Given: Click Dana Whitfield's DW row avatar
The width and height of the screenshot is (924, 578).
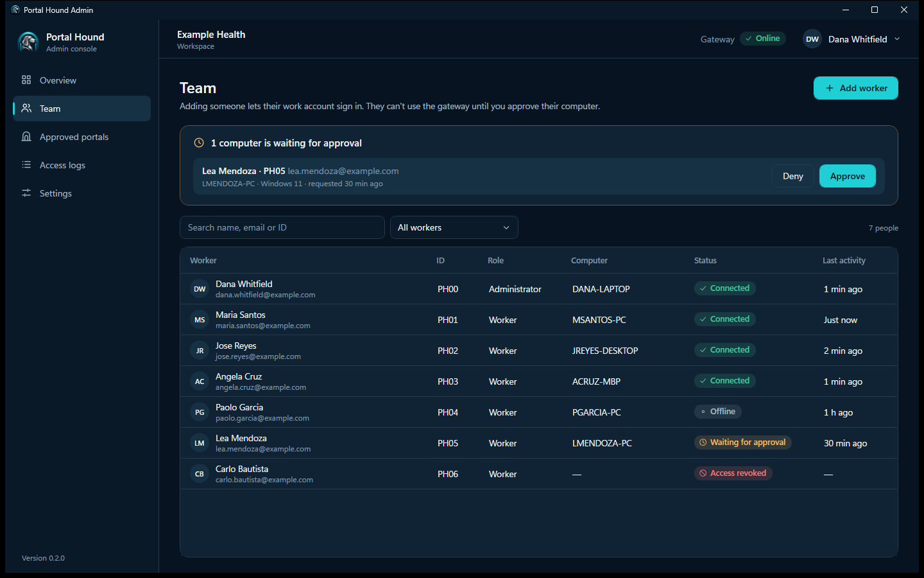Looking at the screenshot, I should pyautogui.click(x=200, y=289).
